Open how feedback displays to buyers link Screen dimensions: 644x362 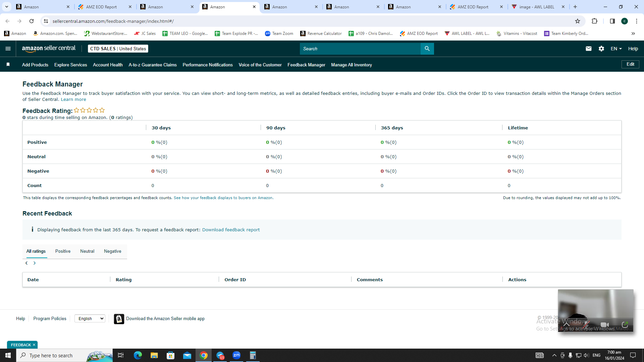223,198
